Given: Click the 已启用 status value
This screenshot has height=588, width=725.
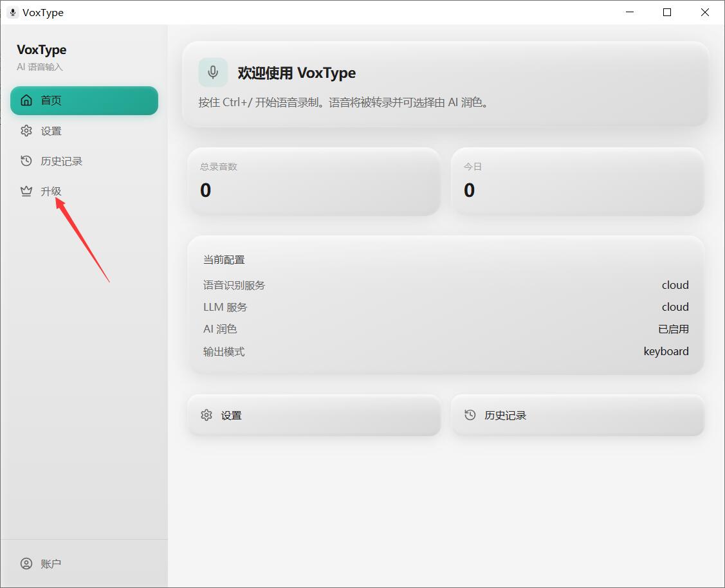Looking at the screenshot, I should [674, 329].
